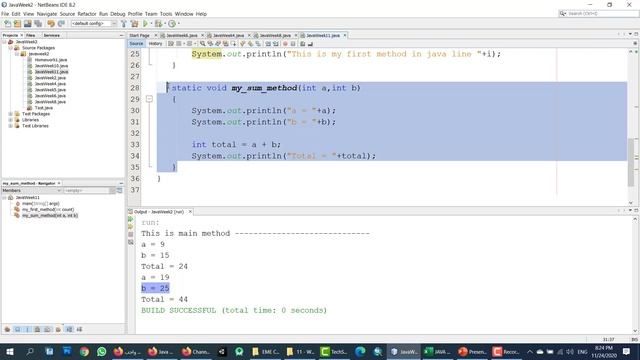Expand the Test Libraries node
The width and height of the screenshot is (640, 360).
11,126
